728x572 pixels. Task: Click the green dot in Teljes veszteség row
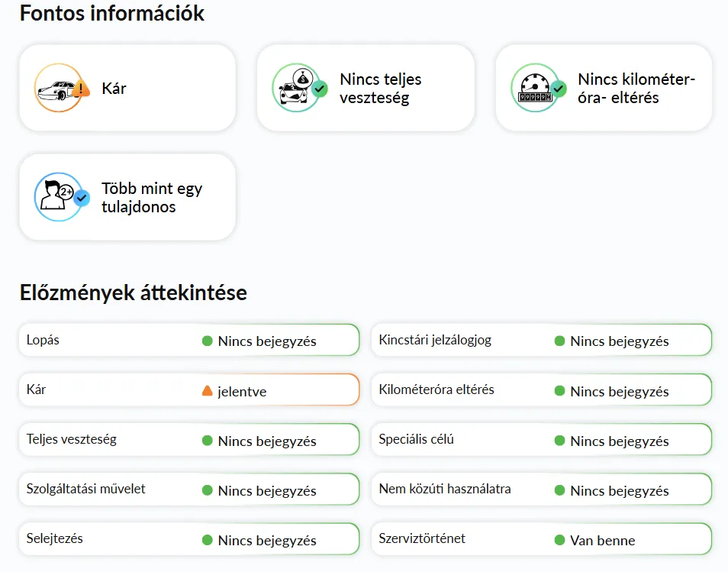[x=208, y=441]
